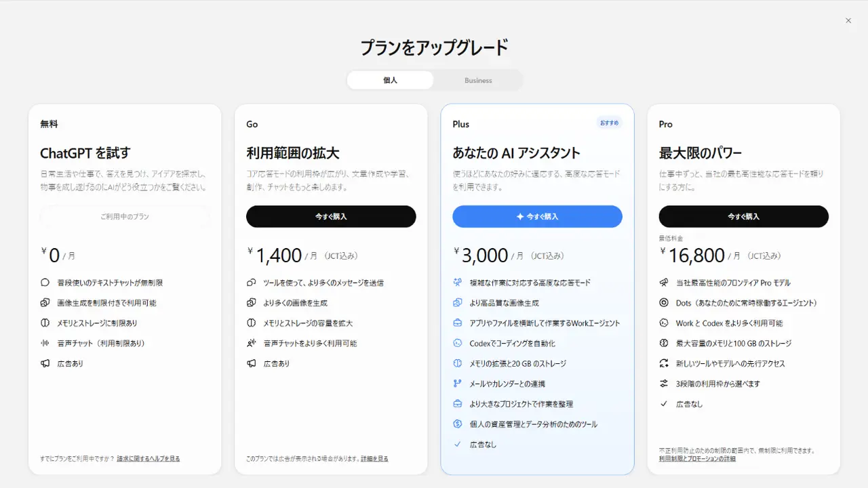Click the Codex icon beside Codexでコーディングを自動化
This screenshot has height=488, width=868.
pyautogui.click(x=458, y=344)
